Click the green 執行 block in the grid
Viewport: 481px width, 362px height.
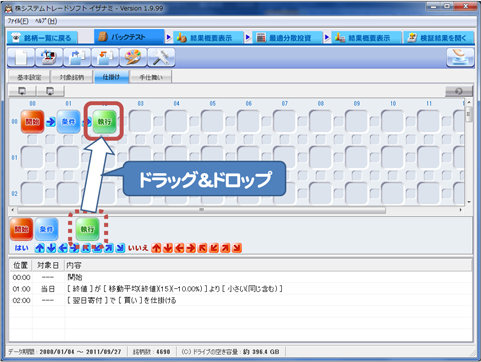[x=104, y=122]
